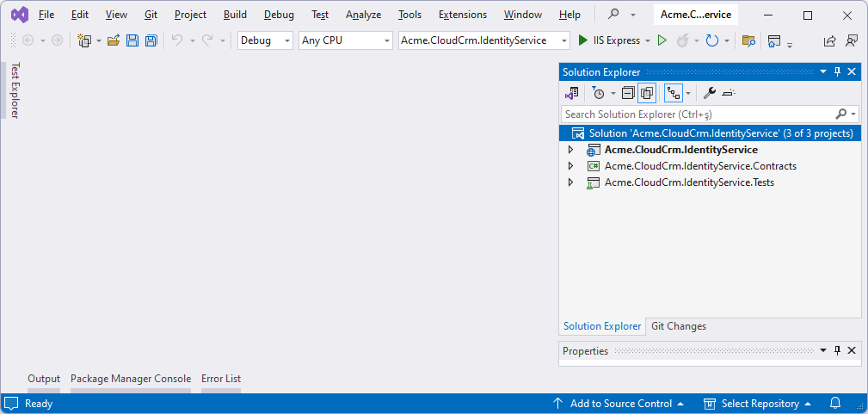The width and height of the screenshot is (868, 414).
Task: Open the File menu
Action: tap(46, 15)
